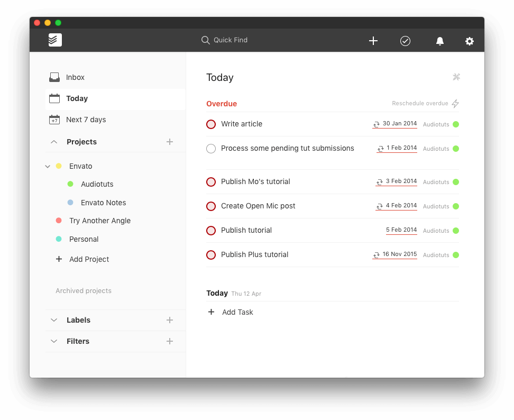
Task: Click 30 Jan 2014 due date
Action: [400, 124]
